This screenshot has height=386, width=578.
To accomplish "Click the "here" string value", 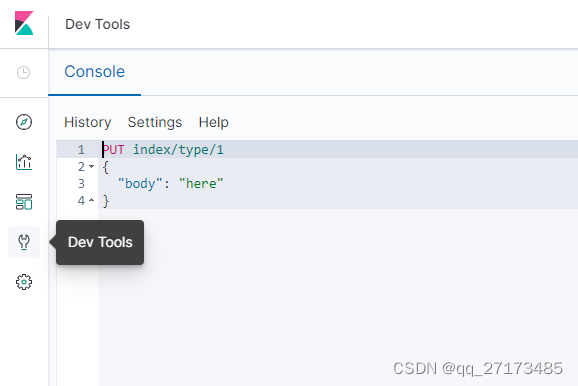I will click(201, 184).
